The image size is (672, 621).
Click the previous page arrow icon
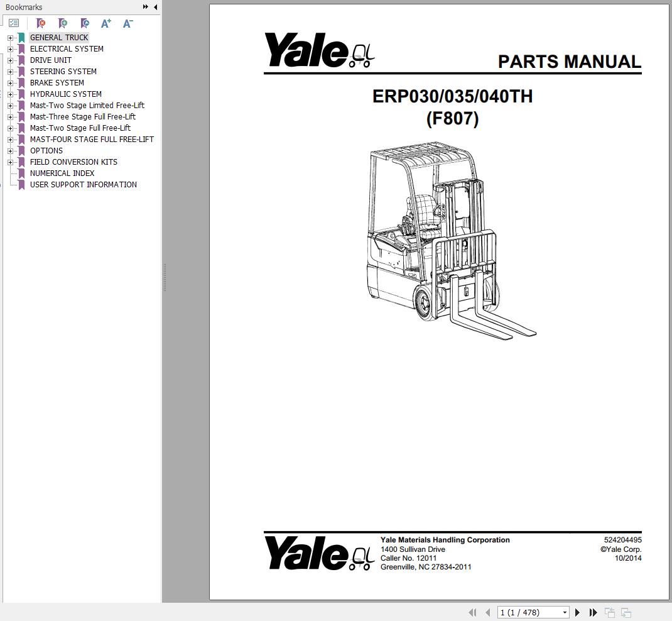pos(487,612)
